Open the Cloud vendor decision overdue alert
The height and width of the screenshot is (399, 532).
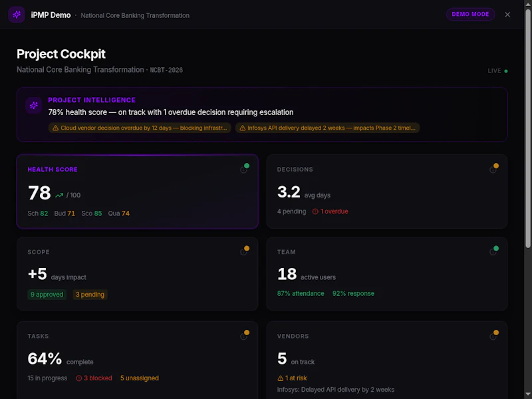[x=140, y=128]
